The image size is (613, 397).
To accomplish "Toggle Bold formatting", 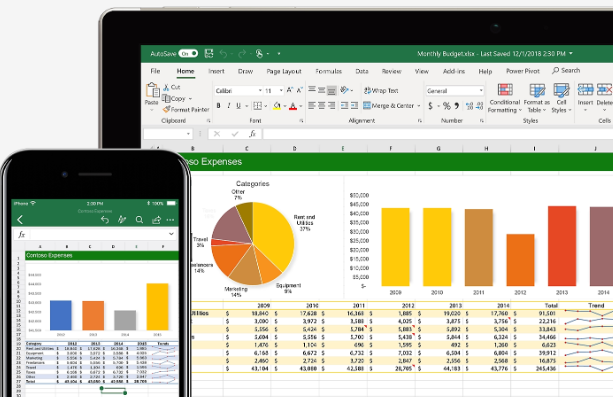I will pos(218,106).
